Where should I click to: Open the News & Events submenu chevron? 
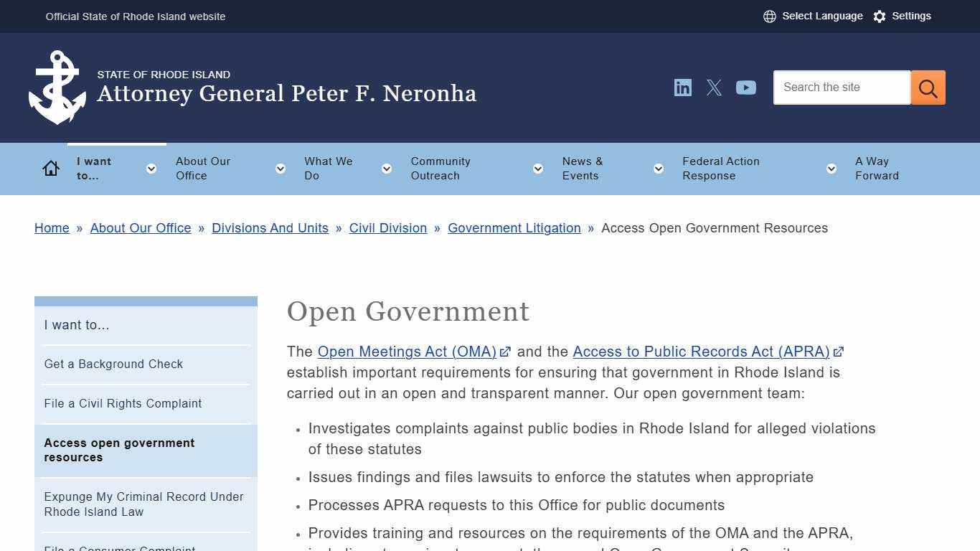658,169
